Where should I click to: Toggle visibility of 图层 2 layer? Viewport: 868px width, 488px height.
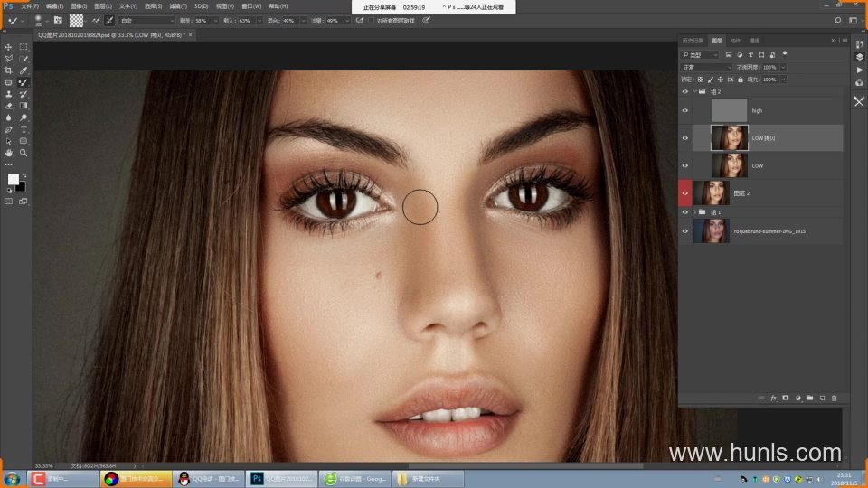point(685,193)
